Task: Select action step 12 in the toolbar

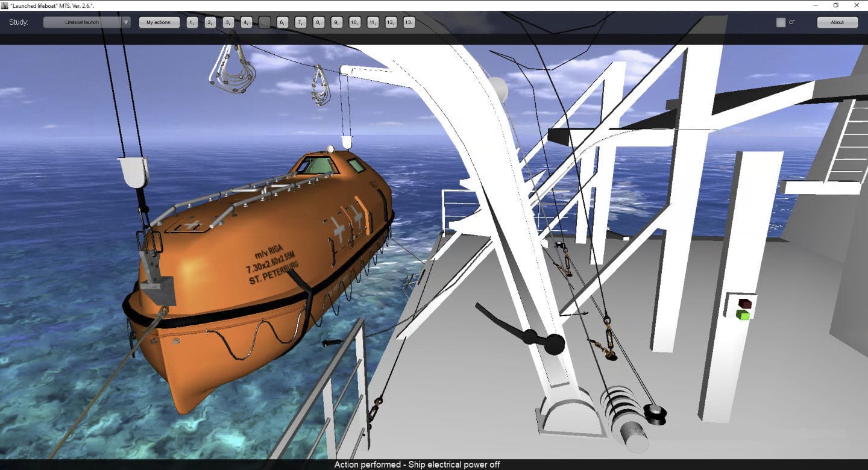Action: tap(390, 22)
